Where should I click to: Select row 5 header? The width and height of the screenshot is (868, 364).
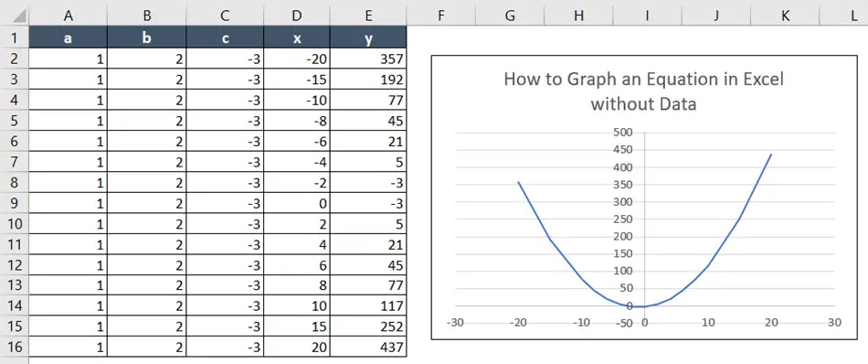click(x=14, y=121)
